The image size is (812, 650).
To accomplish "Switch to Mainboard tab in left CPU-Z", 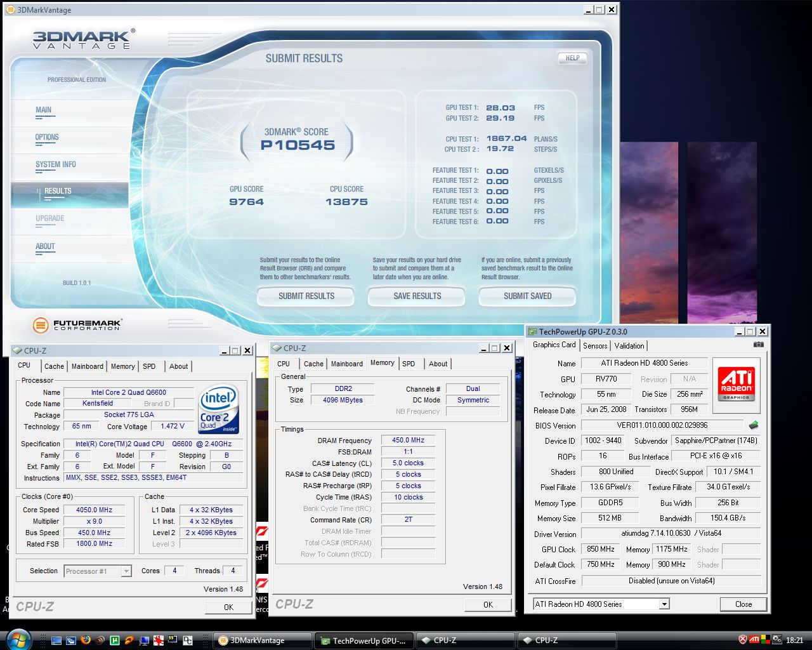I will click(x=88, y=366).
